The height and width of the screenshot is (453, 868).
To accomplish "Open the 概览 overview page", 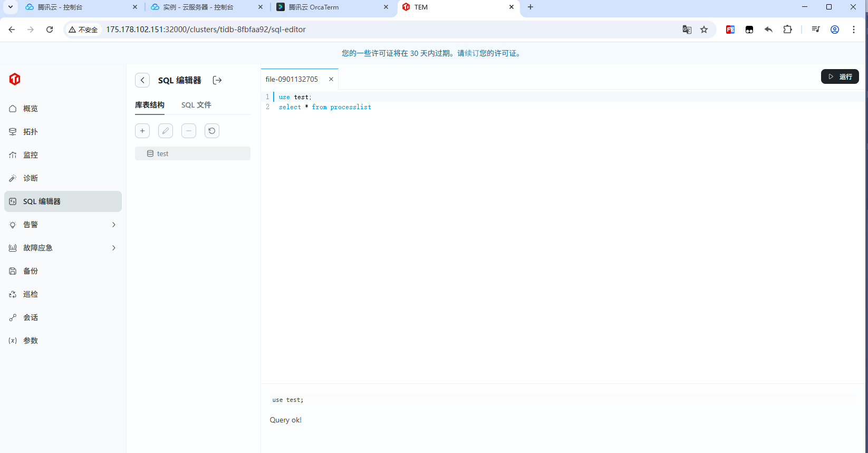I will [x=63, y=109].
